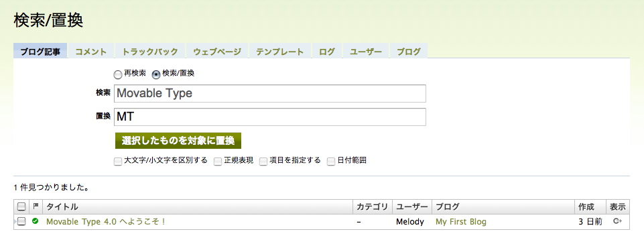Check the 項目を指定する option
This screenshot has width=644, height=246.
pos(263,161)
